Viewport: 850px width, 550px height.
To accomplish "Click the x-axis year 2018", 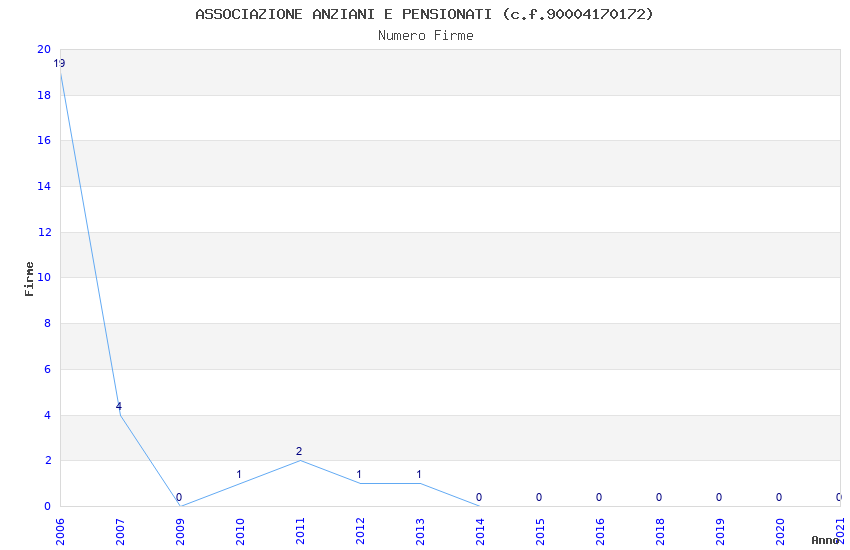I will coord(660,532).
